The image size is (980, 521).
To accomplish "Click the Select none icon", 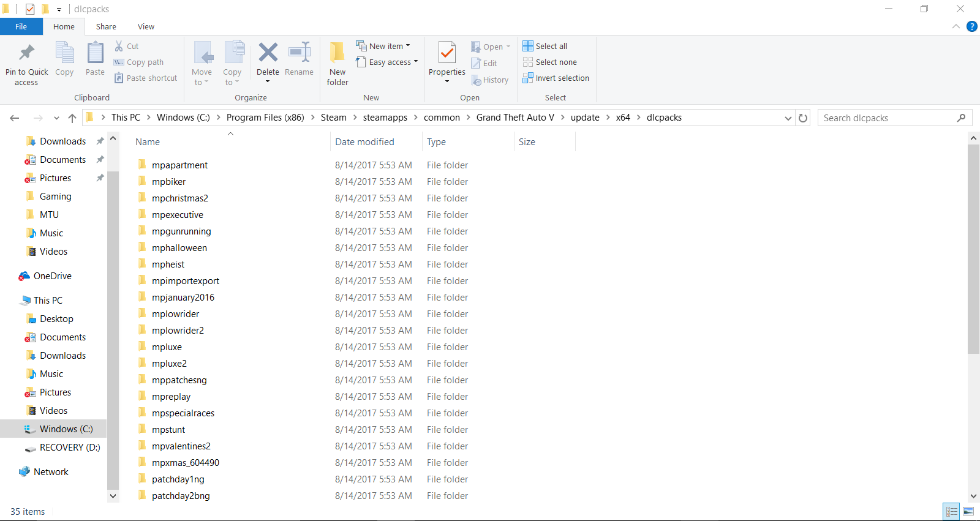I will [528, 62].
